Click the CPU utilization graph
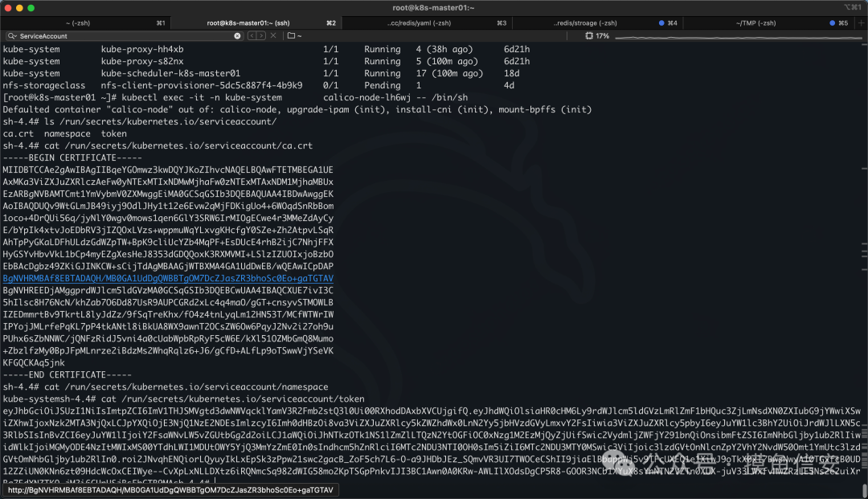The image size is (868, 499). (x=739, y=36)
